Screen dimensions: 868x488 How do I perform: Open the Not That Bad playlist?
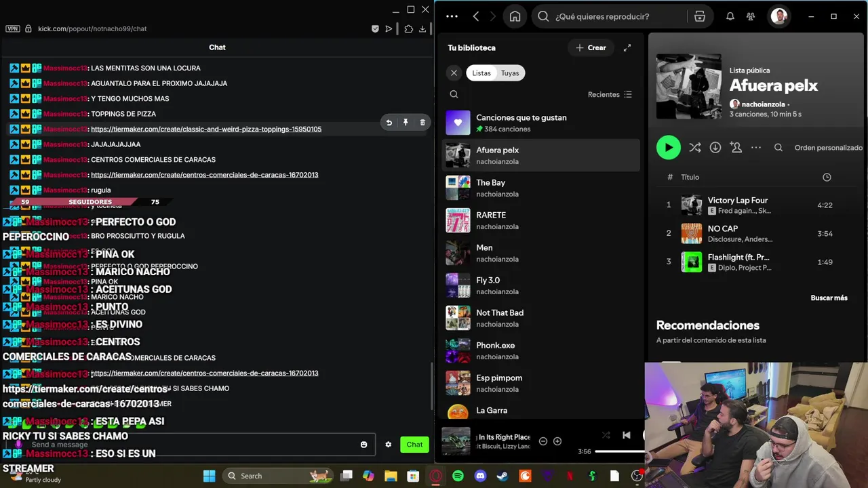coord(541,318)
